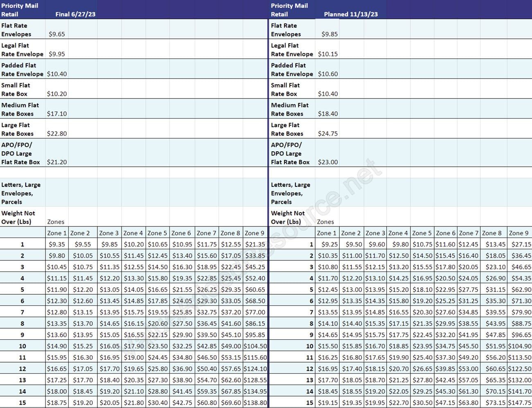This screenshot has height=408, width=532.
Task: Click the $147.75 price in the right table
Action: click(x=519, y=402)
